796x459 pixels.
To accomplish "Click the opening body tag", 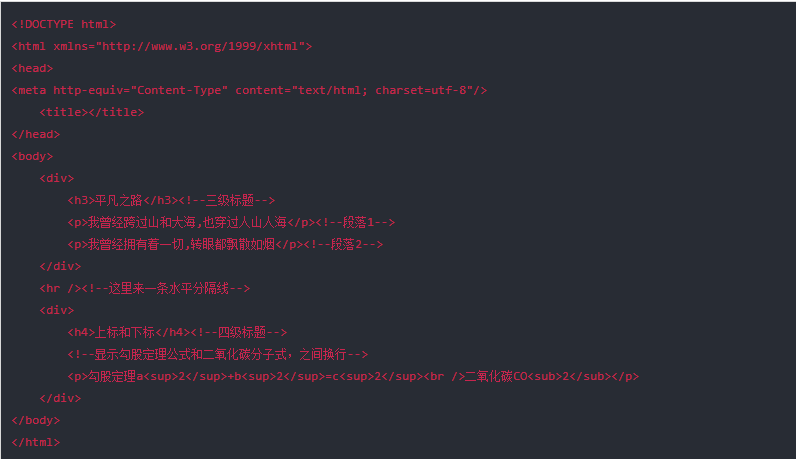I will tap(32, 156).
